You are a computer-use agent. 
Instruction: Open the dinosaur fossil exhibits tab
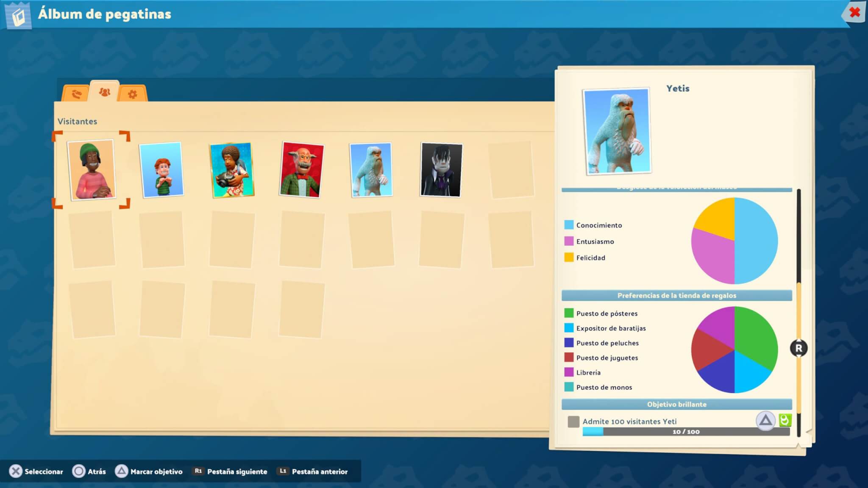76,94
